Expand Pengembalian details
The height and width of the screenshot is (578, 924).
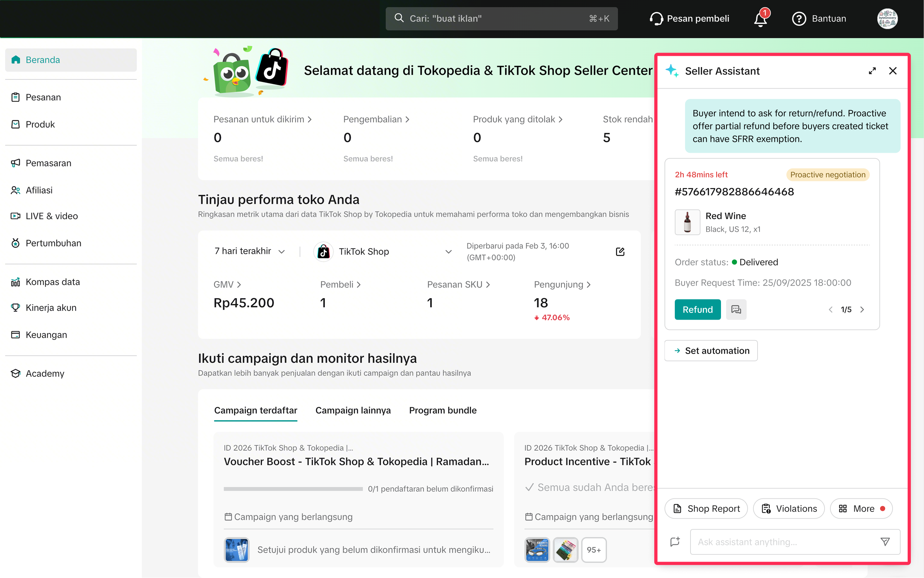[x=376, y=119]
